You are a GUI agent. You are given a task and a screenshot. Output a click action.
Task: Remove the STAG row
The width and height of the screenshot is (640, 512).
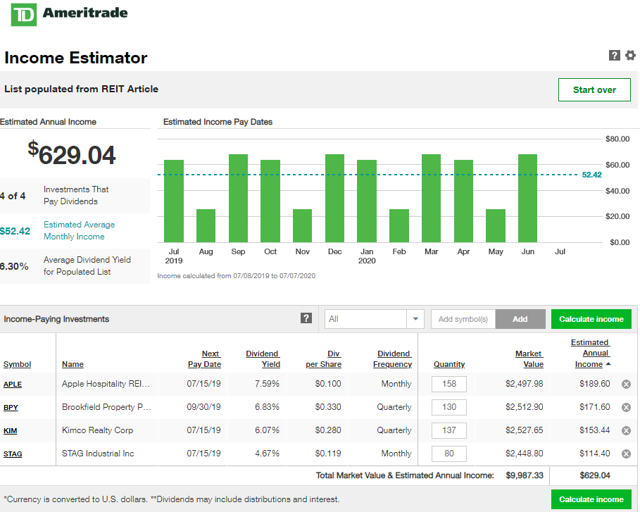(626, 454)
